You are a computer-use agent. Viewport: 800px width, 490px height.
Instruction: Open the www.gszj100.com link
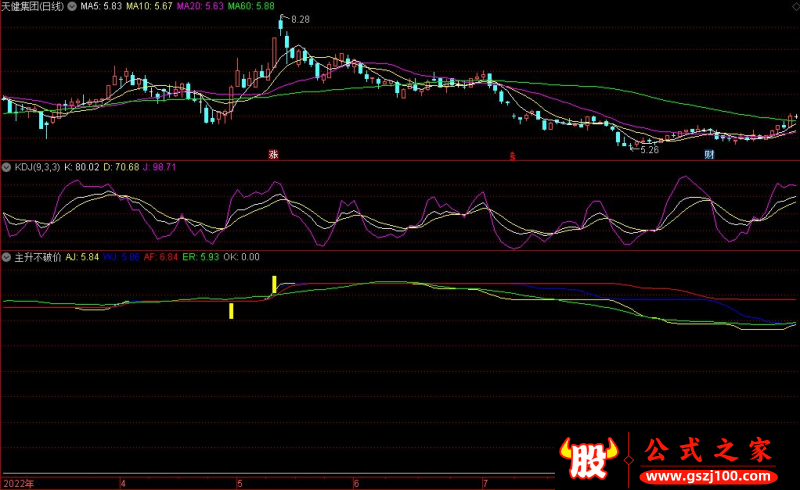point(707,473)
